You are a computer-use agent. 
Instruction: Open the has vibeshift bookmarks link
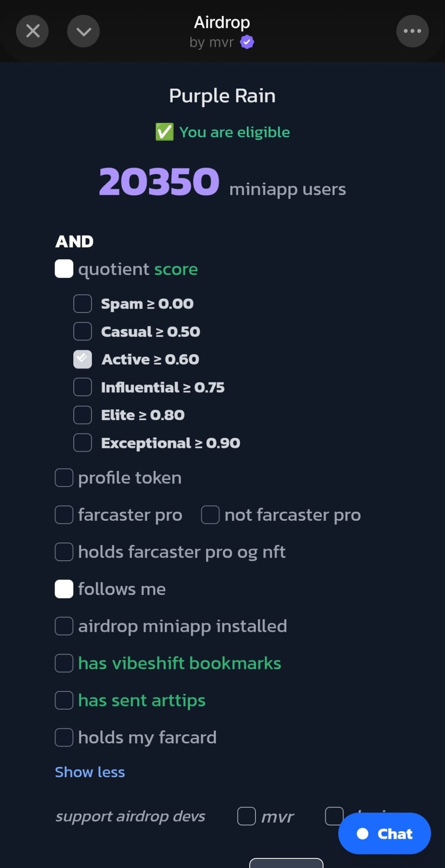[x=180, y=663]
